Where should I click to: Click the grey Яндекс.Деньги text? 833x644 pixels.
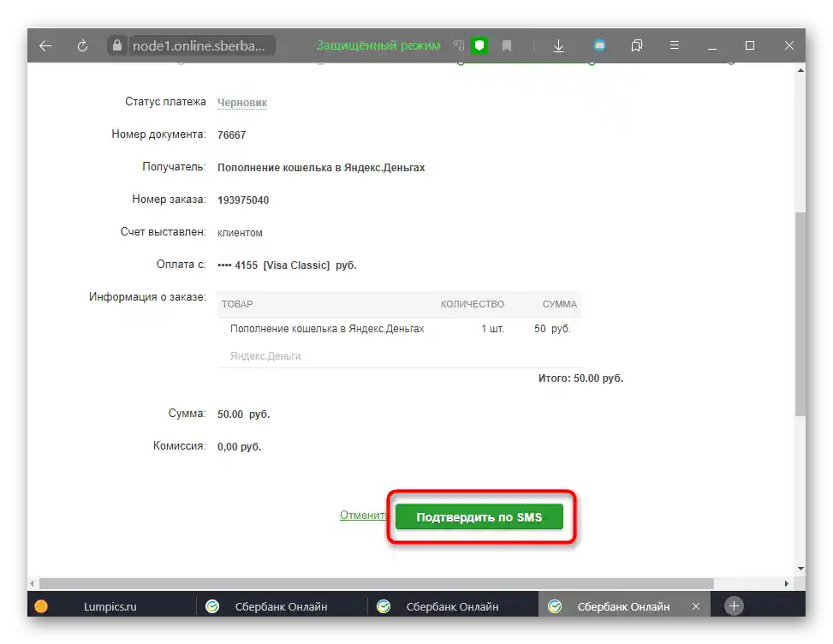point(265,356)
